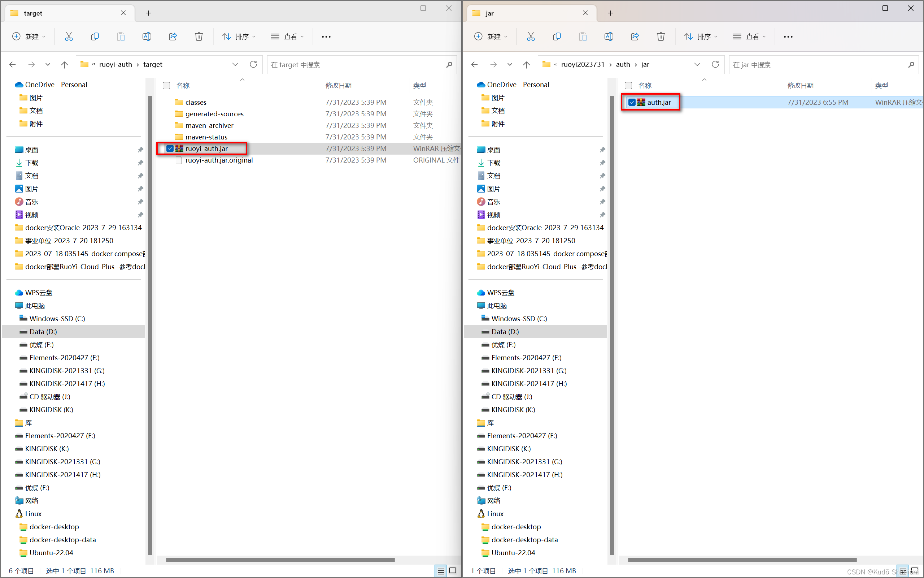Go back in jar window navigation

tap(475, 65)
